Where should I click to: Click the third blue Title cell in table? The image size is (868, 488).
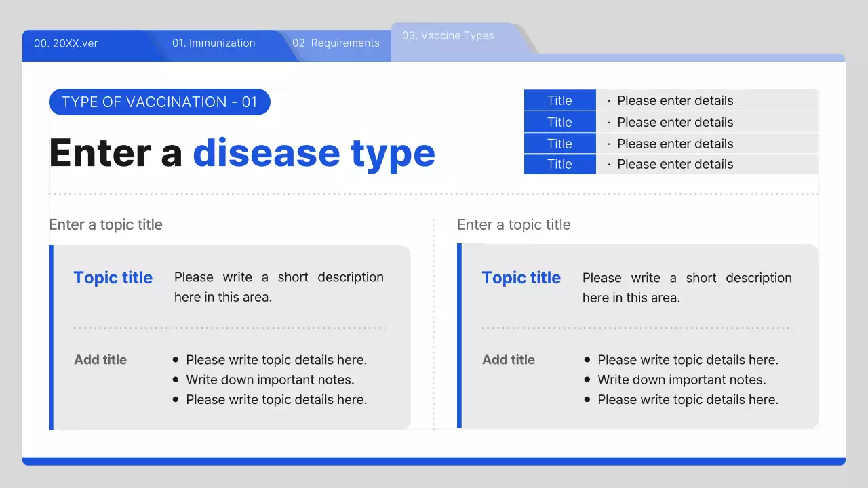559,144
